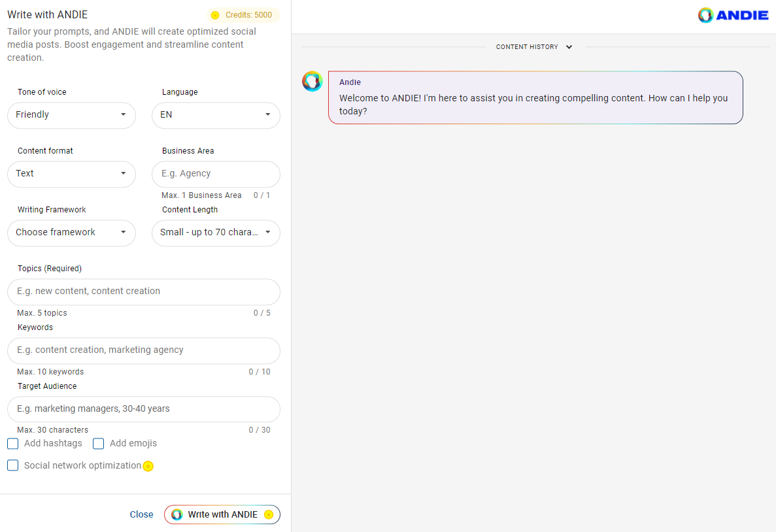Click the Close link
776x532 pixels.
click(142, 514)
